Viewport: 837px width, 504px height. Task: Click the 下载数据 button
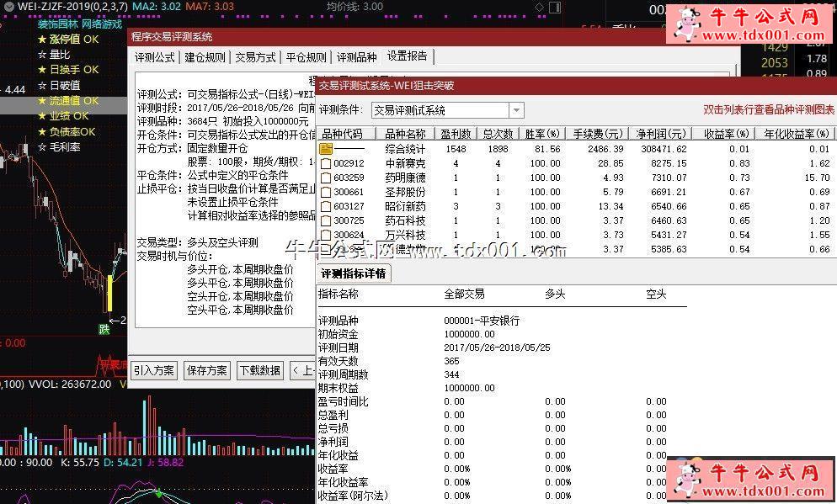click(x=259, y=370)
